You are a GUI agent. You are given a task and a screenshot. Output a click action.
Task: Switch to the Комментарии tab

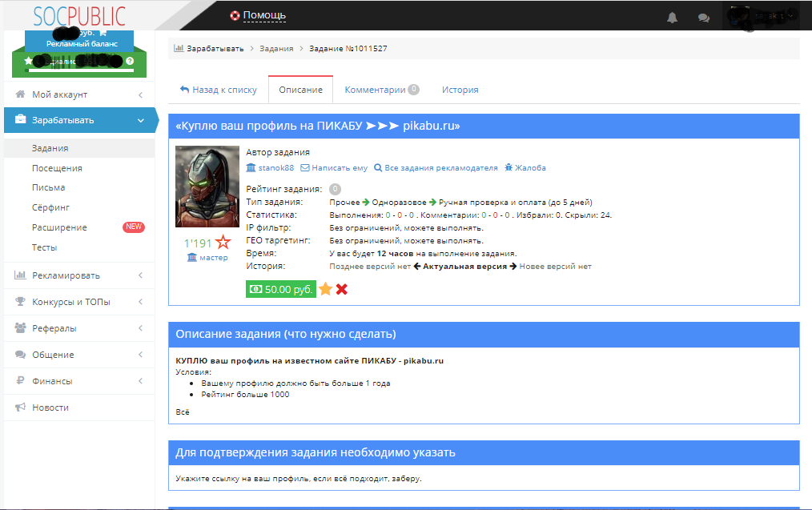point(382,90)
